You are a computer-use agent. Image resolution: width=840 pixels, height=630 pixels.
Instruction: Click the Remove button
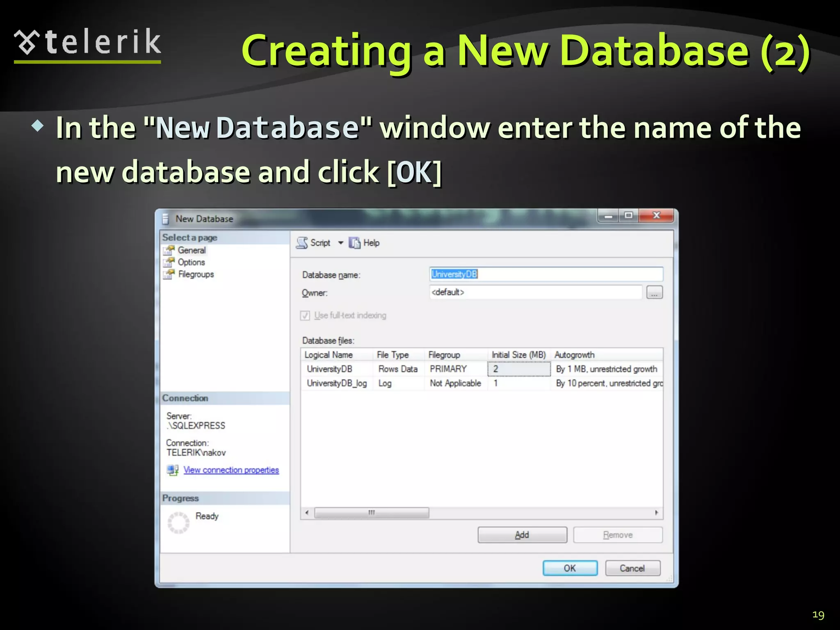click(618, 535)
